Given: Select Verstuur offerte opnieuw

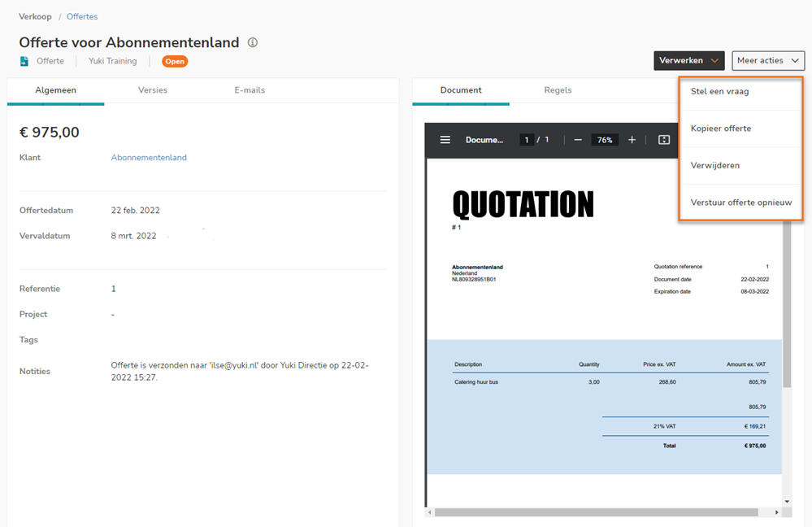Looking at the screenshot, I should pos(741,203).
